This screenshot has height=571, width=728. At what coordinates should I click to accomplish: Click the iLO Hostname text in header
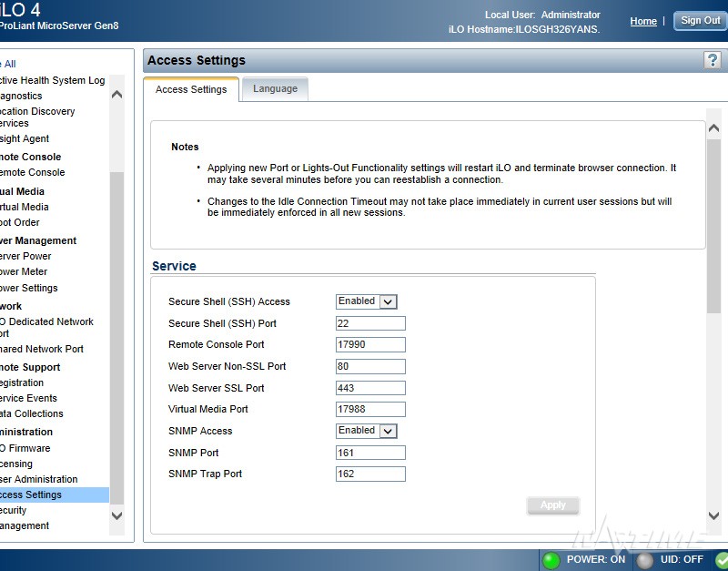[x=524, y=29]
